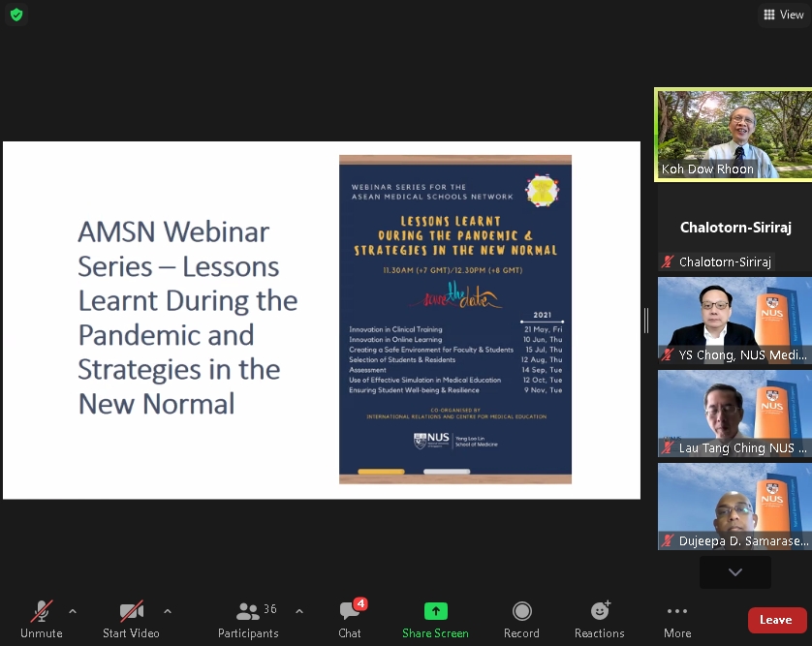
Task: Select YS Chong's video thumbnail
Action: pyautogui.click(x=733, y=320)
